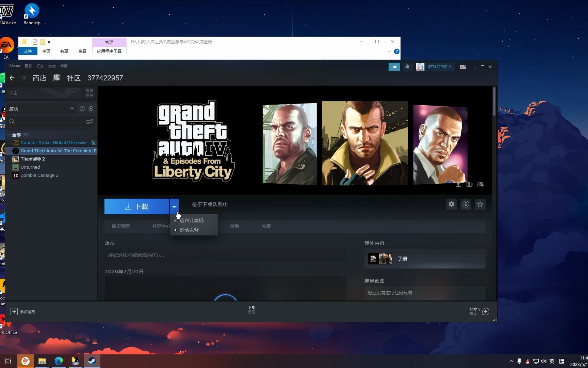Open the 帮助 menu

pyautogui.click(x=64, y=66)
